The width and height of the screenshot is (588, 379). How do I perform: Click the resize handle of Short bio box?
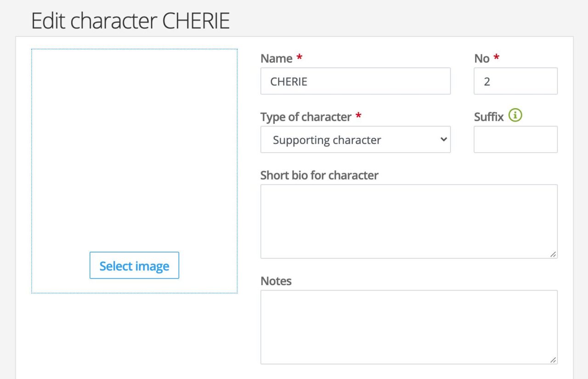coord(554,254)
